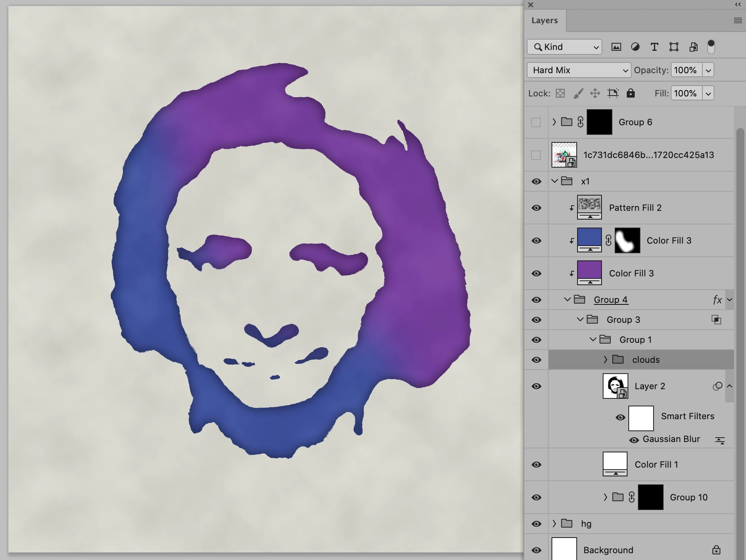Toggle visibility of Gaussian Blur filter
This screenshot has height=560, width=746.
pos(634,440)
